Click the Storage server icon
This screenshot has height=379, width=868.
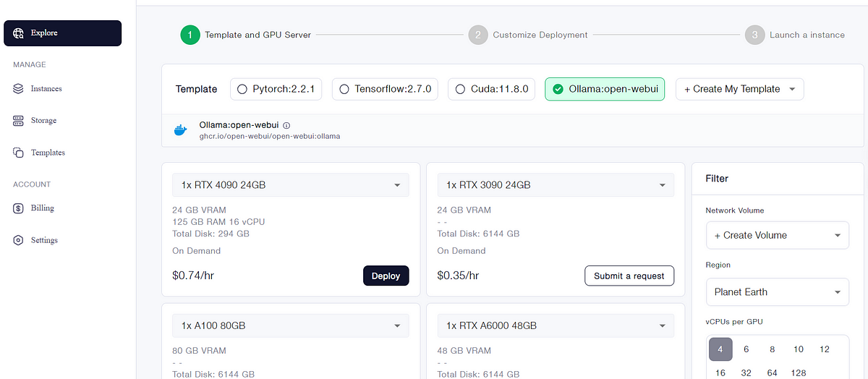[x=19, y=120]
